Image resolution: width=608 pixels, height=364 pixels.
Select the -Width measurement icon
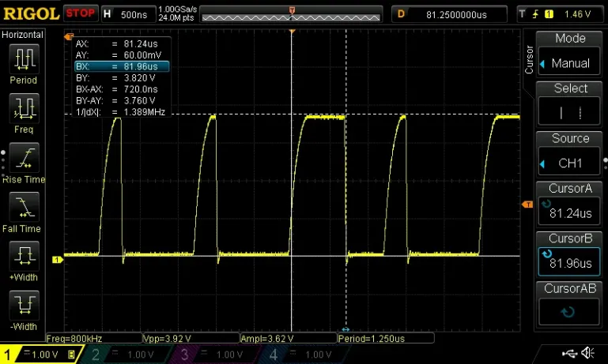click(x=24, y=305)
